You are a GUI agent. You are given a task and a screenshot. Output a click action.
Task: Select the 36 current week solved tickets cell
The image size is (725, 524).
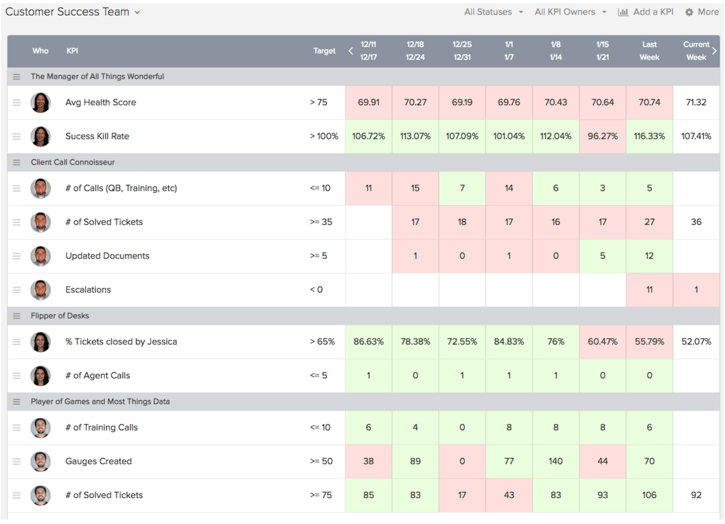tap(696, 222)
